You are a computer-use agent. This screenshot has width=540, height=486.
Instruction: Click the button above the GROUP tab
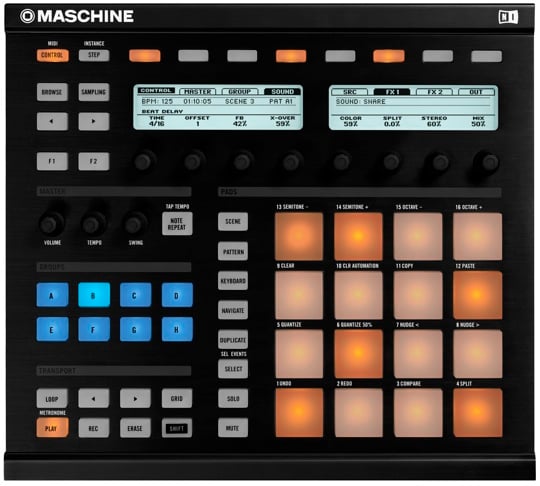(242, 55)
